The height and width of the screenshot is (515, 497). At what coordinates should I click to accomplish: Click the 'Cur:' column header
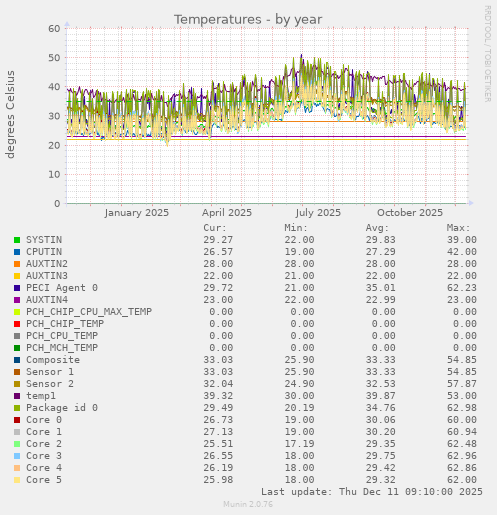(215, 228)
